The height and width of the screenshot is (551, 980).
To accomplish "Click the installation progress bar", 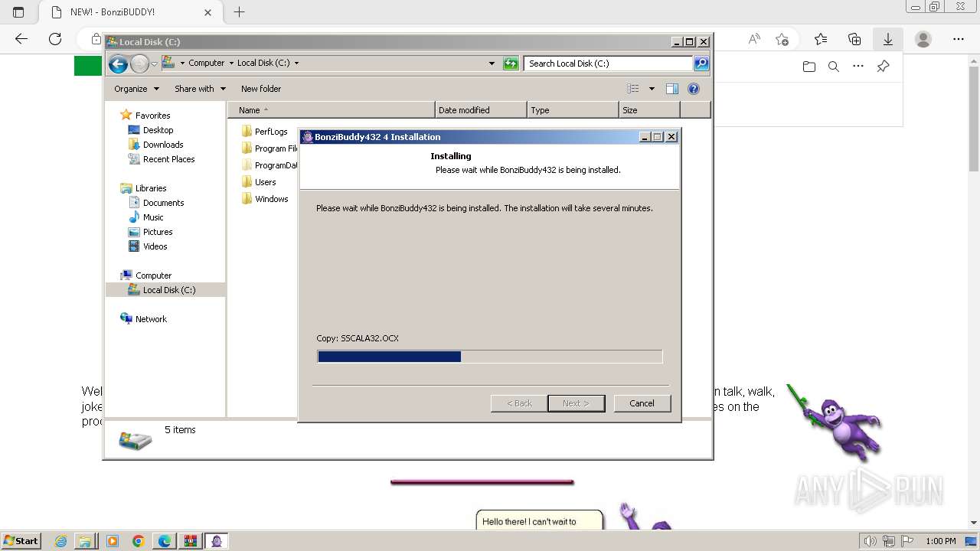I will (x=490, y=357).
